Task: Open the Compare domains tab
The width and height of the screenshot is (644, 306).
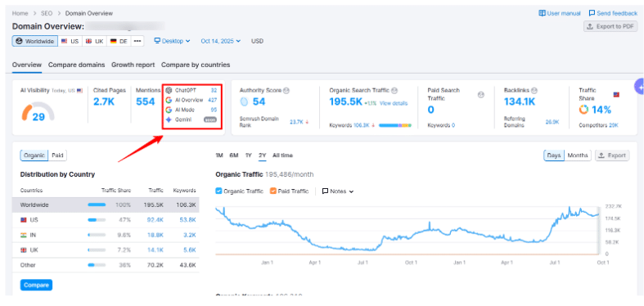Action: click(x=76, y=65)
